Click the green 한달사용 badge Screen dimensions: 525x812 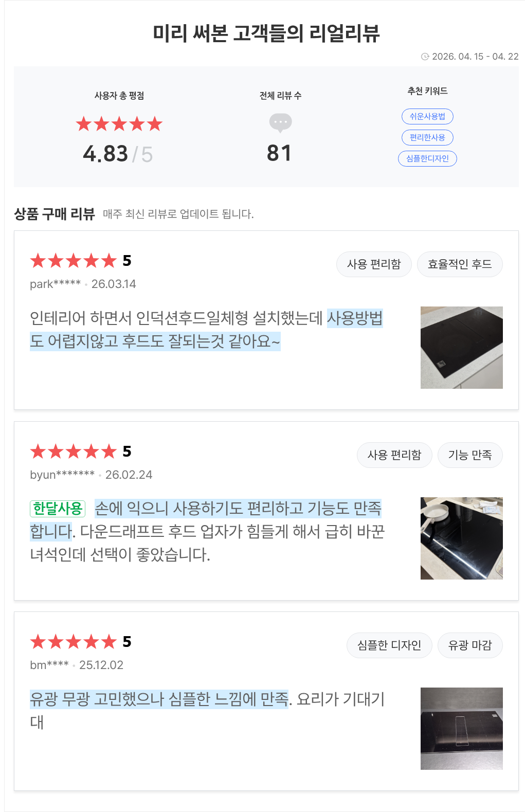click(x=58, y=509)
